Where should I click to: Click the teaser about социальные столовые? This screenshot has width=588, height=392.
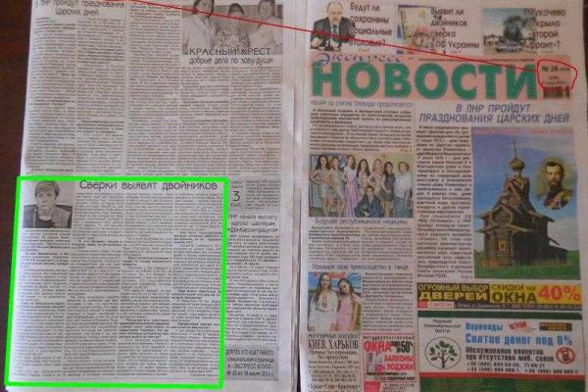(370, 24)
